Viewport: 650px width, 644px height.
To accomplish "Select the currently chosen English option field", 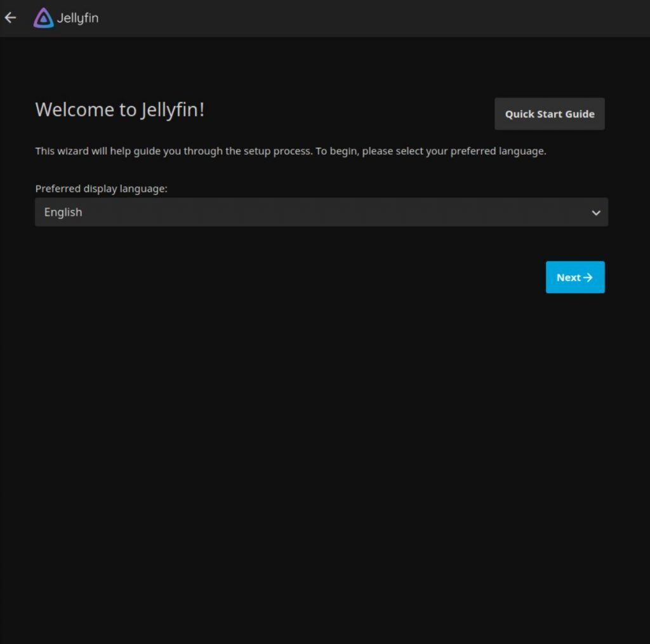I will 321,213.
